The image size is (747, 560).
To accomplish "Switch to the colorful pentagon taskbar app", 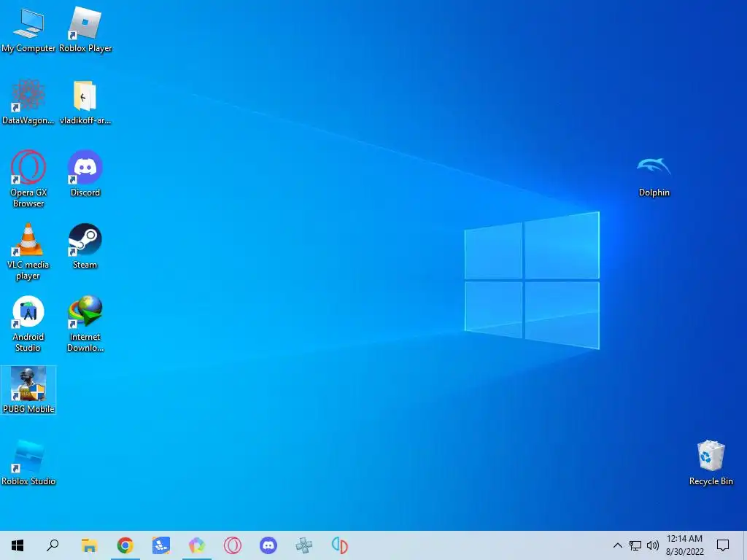I will click(x=197, y=545).
